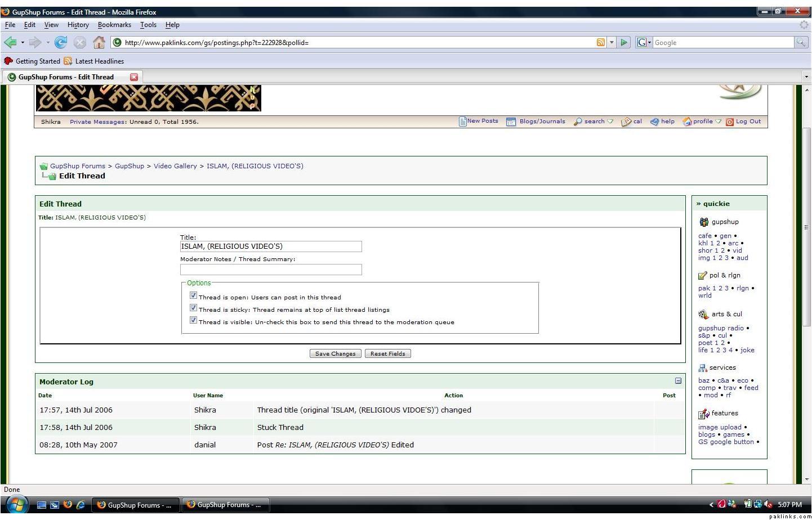812x520 pixels.
Task: Collapse the Moderator Log section
Action: click(x=678, y=381)
